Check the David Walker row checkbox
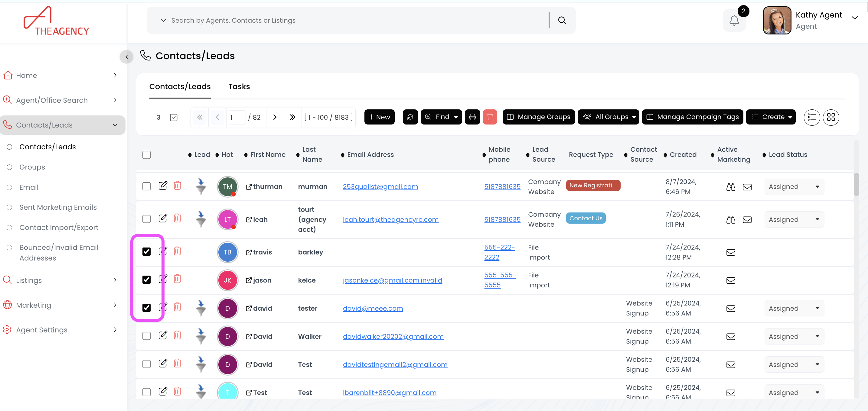This screenshot has width=868, height=411. tap(146, 336)
